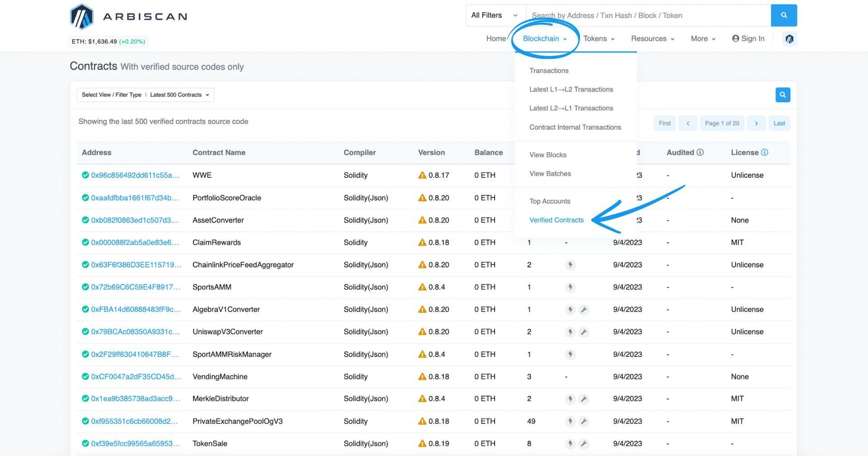Go to previous page with left chevron
This screenshot has height=456, width=868.
[688, 123]
